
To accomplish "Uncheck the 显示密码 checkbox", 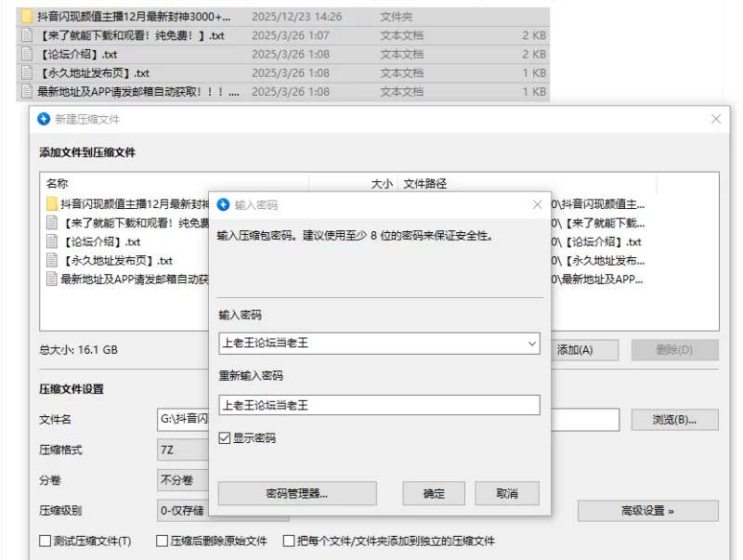I will click(225, 437).
